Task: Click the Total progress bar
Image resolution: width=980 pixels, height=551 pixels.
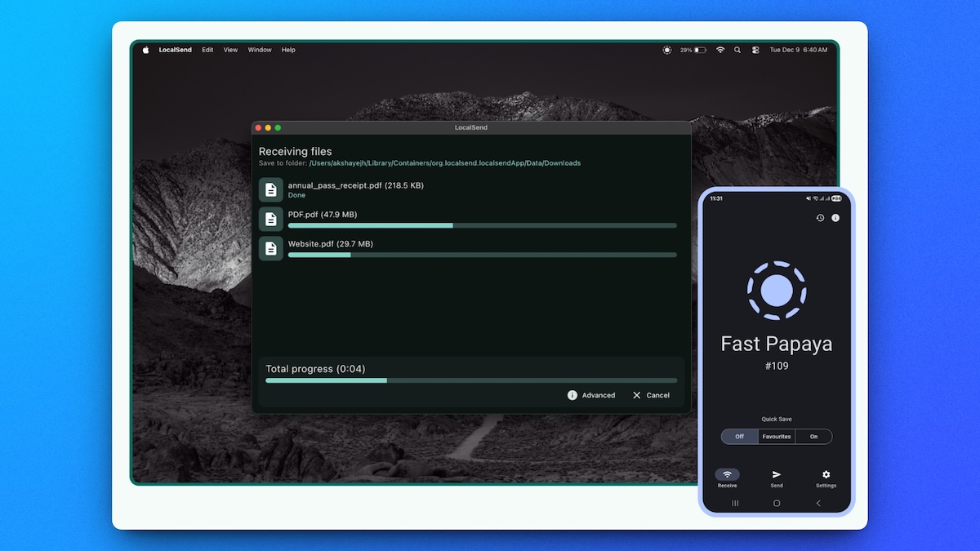Action: point(471,380)
